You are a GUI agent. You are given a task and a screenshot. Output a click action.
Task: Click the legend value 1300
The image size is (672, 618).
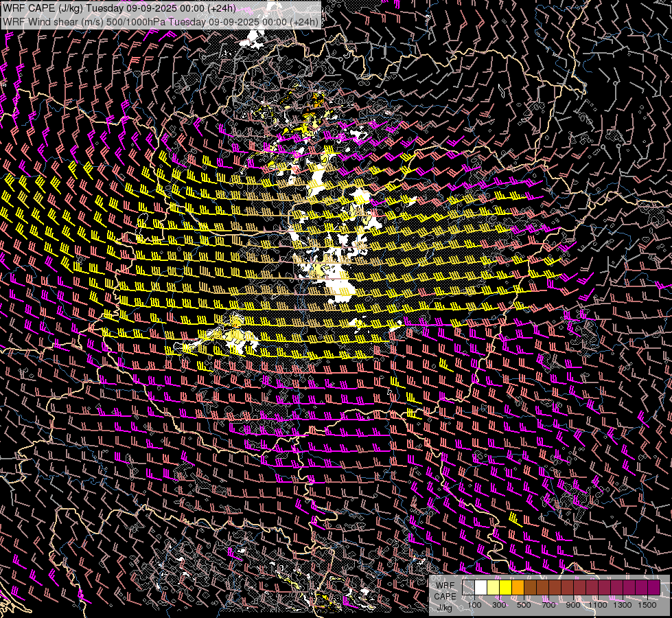coord(623,605)
